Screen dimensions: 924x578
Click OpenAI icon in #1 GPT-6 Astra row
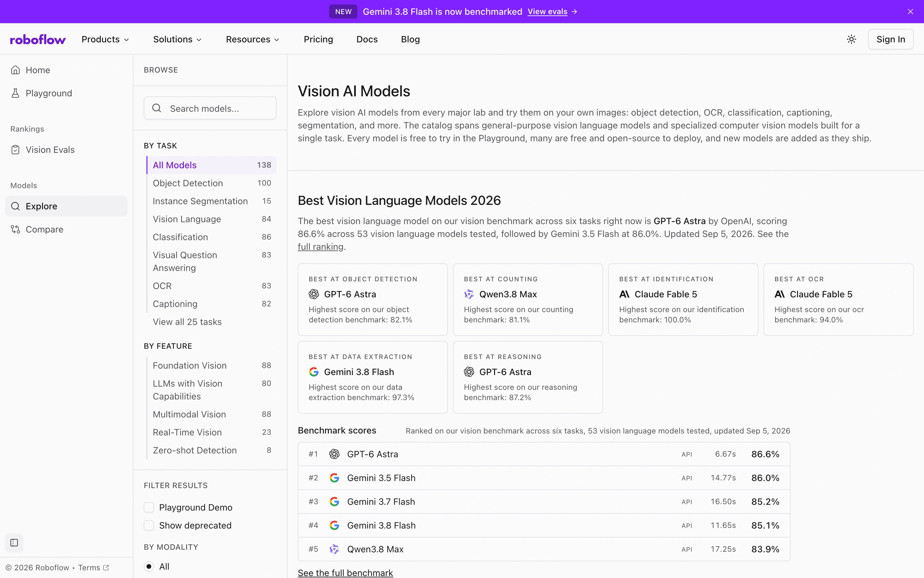(335, 454)
